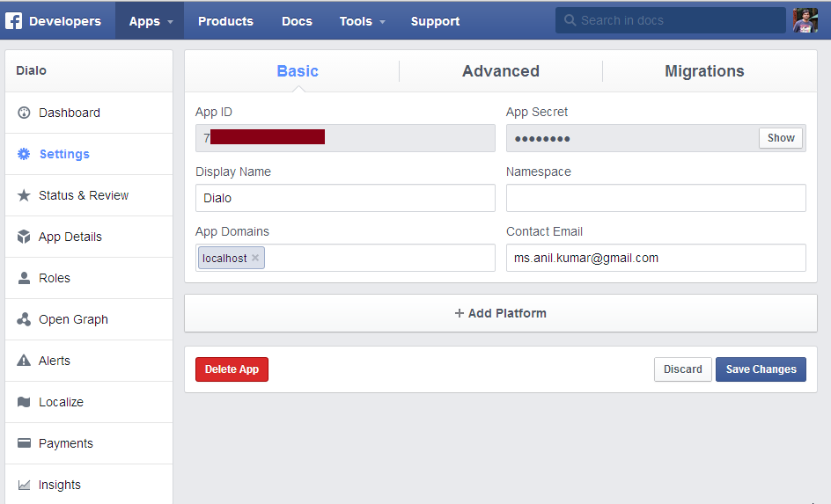
Task: Click the Localize flag icon
Action: tap(24, 402)
